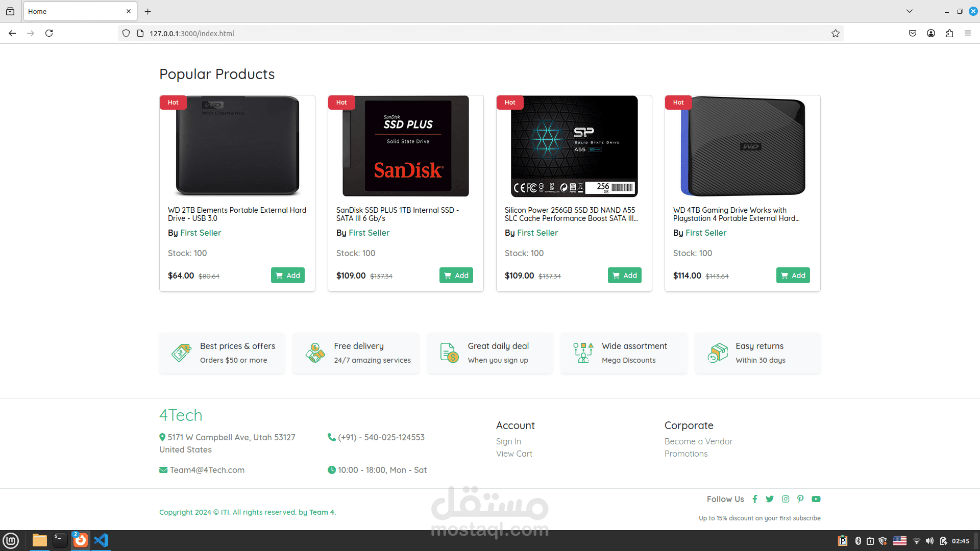Open the Twitter social icon
980x551 pixels.
770,499
